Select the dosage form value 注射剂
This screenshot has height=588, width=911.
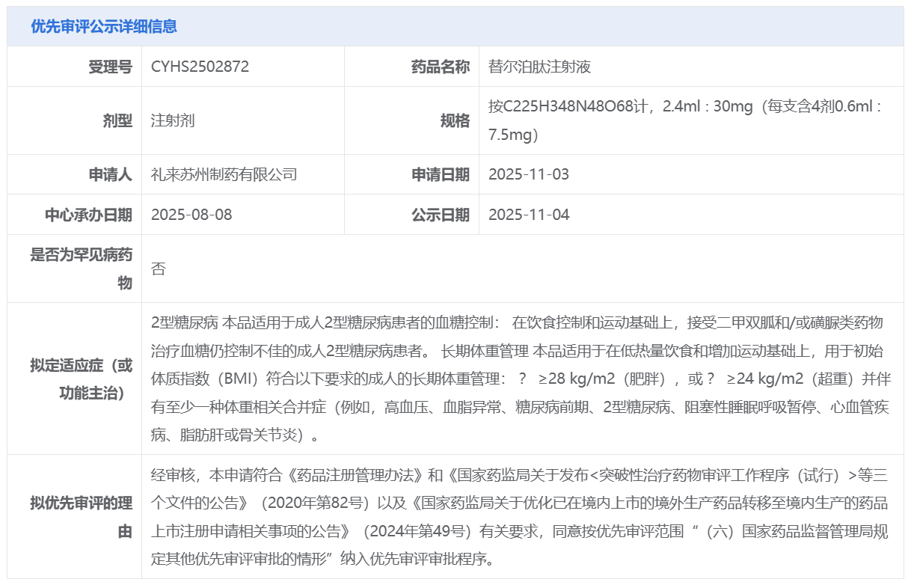(173, 120)
